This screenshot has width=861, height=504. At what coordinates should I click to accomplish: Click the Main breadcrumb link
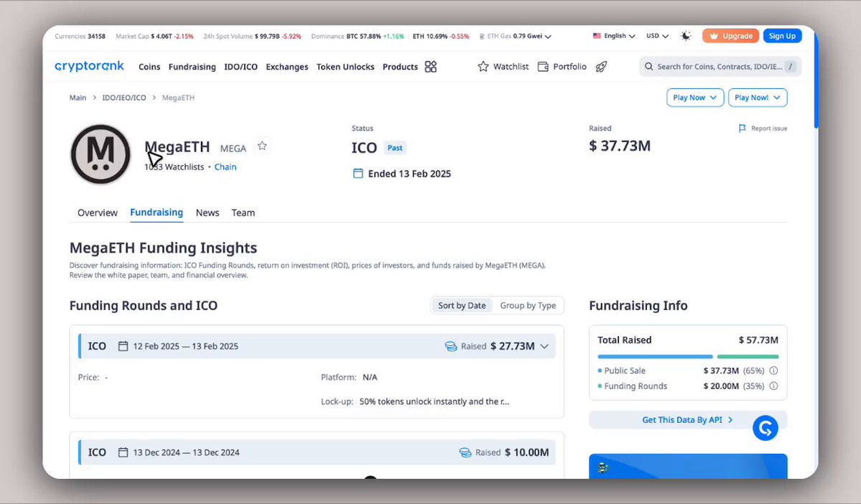pyautogui.click(x=78, y=98)
